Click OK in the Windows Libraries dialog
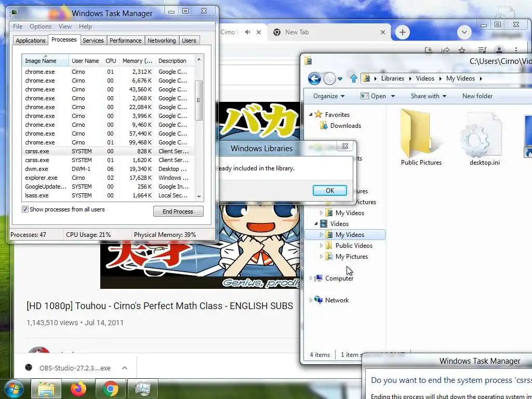 coord(329,191)
